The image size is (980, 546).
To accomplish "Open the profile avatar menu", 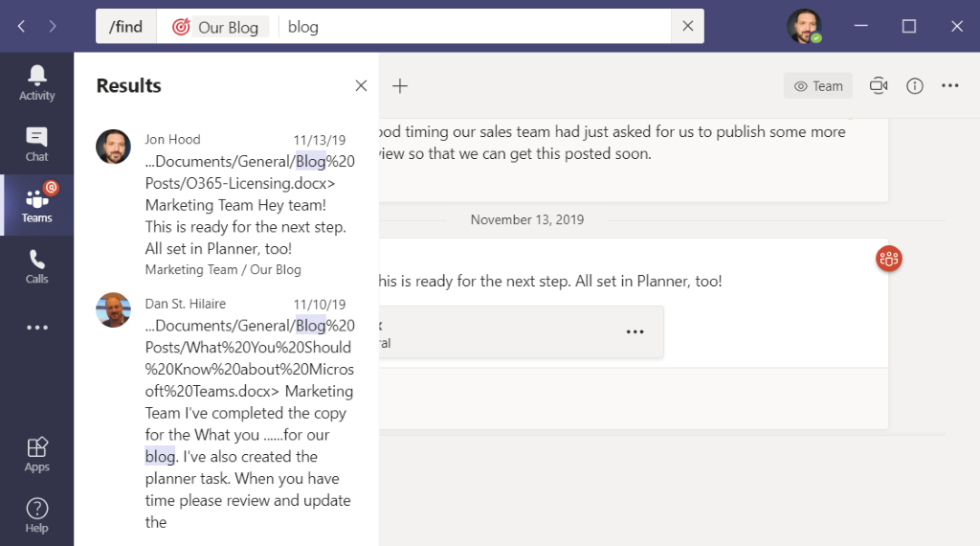I will (x=804, y=26).
